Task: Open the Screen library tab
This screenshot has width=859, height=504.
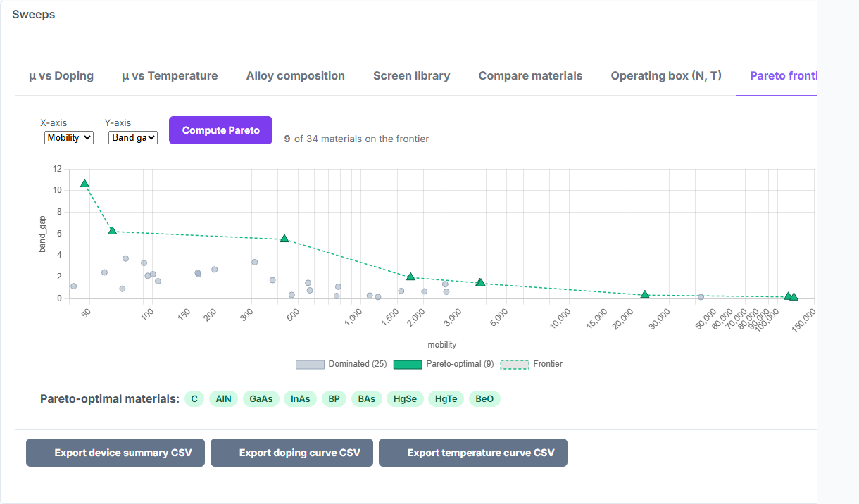Action: [x=412, y=75]
